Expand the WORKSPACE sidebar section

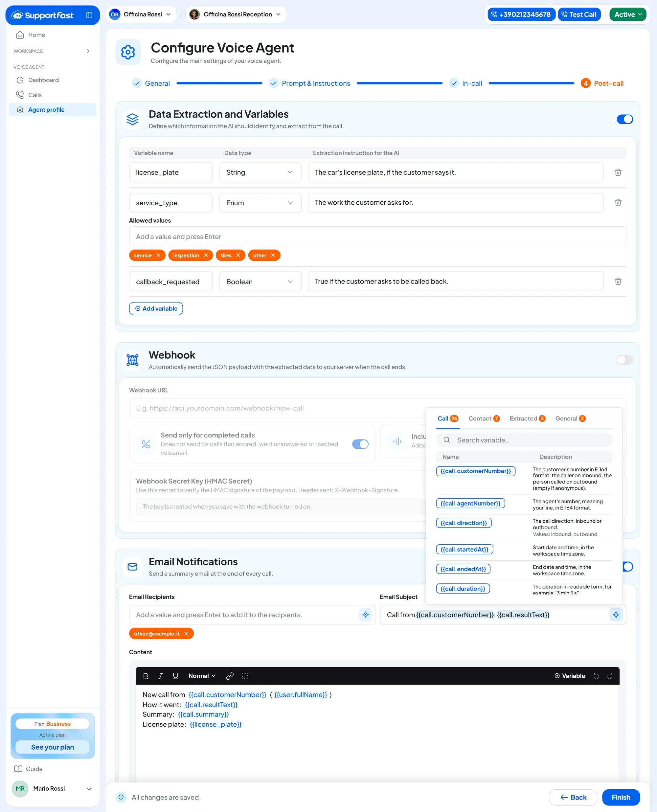(52, 51)
